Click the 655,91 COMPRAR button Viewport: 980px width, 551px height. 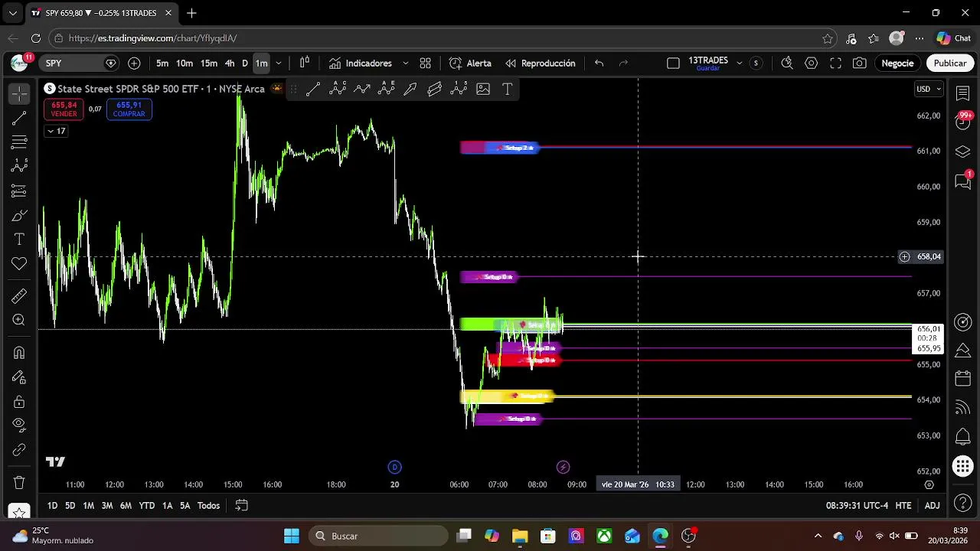tap(129, 109)
